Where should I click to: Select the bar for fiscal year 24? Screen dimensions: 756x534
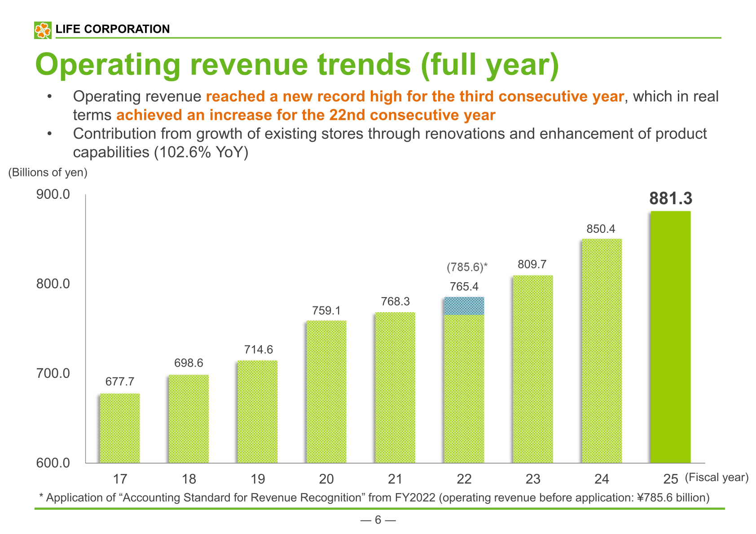point(602,351)
